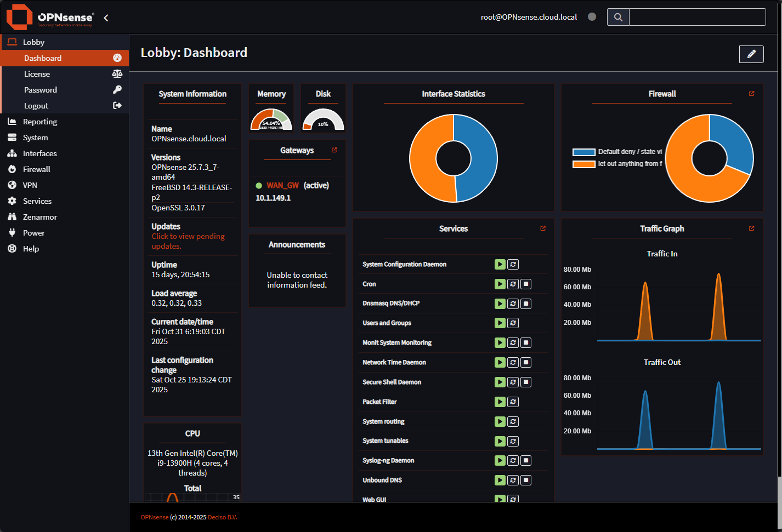
Task: Restart the System routing service
Action: pyautogui.click(x=513, y=422)
